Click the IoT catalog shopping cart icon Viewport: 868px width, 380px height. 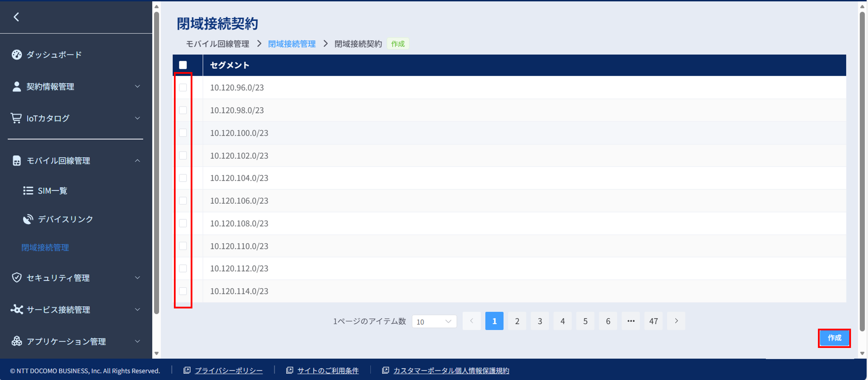[x=16, y=118]
